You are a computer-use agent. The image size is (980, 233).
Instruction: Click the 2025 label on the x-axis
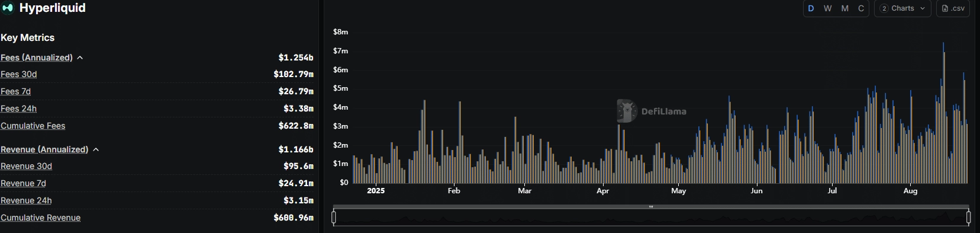pos(376,191)
